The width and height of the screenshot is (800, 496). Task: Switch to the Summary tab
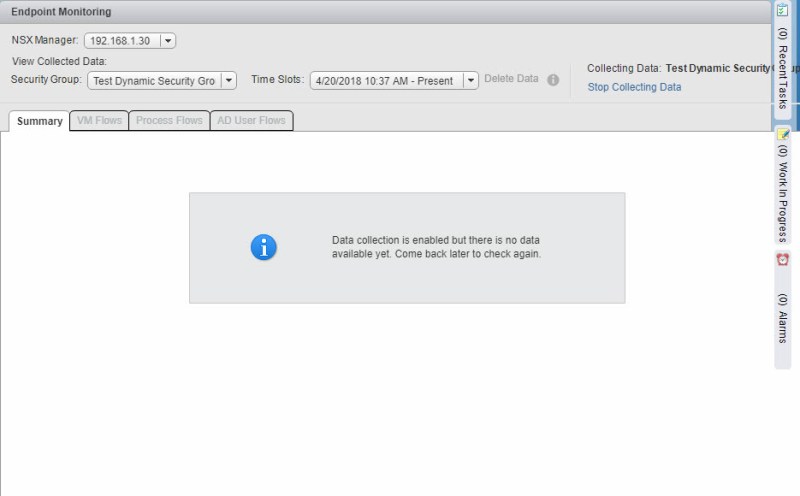pyautogui.click(x=40, y=121)
